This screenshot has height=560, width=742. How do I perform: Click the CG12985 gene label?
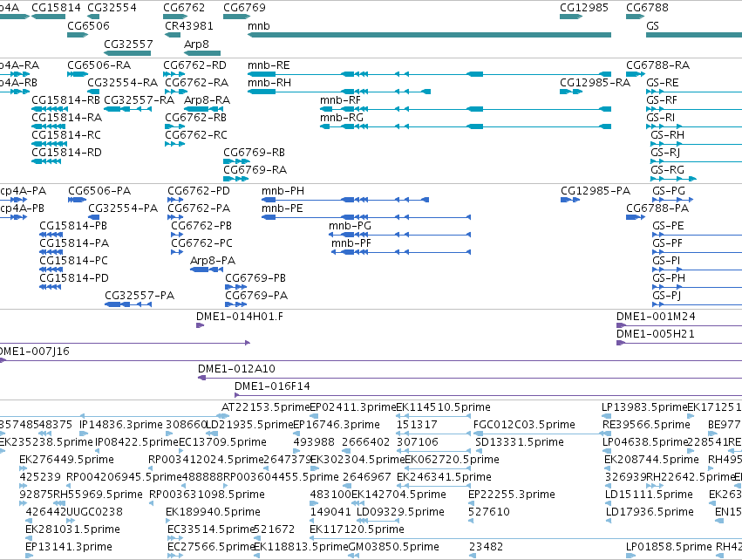[x=584, y=8]
